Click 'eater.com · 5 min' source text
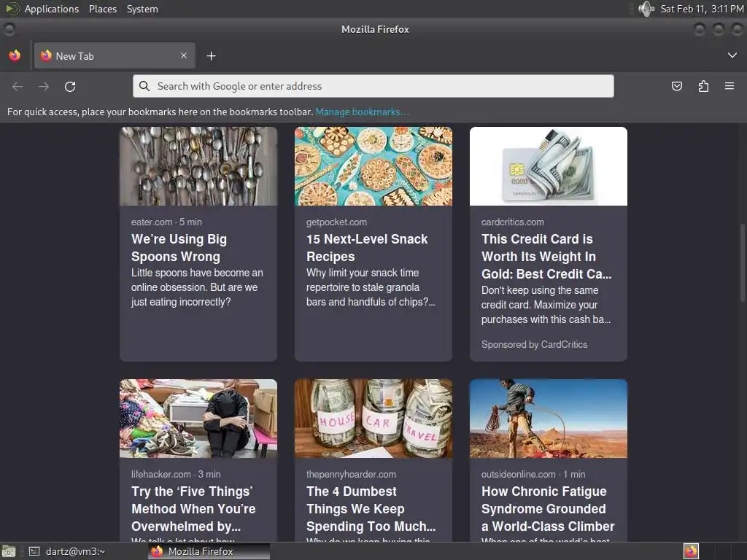The width and height of the screenshot is (747, 560). [166, 222]
